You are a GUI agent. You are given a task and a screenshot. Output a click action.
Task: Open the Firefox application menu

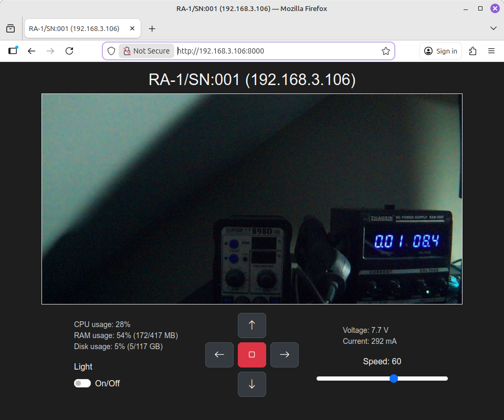pyautogui.click(x=491, y=51)
